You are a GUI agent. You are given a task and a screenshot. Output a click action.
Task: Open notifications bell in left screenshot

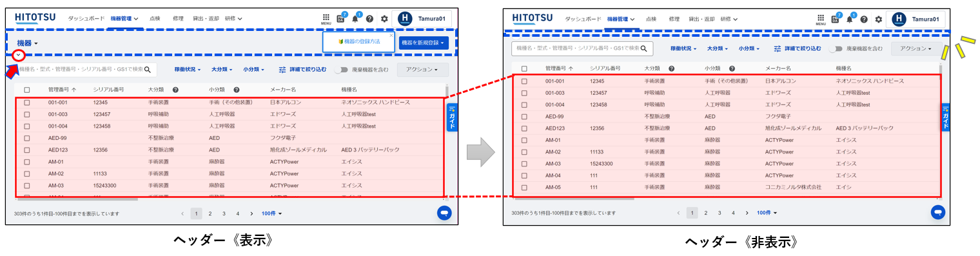pos(356,18)
